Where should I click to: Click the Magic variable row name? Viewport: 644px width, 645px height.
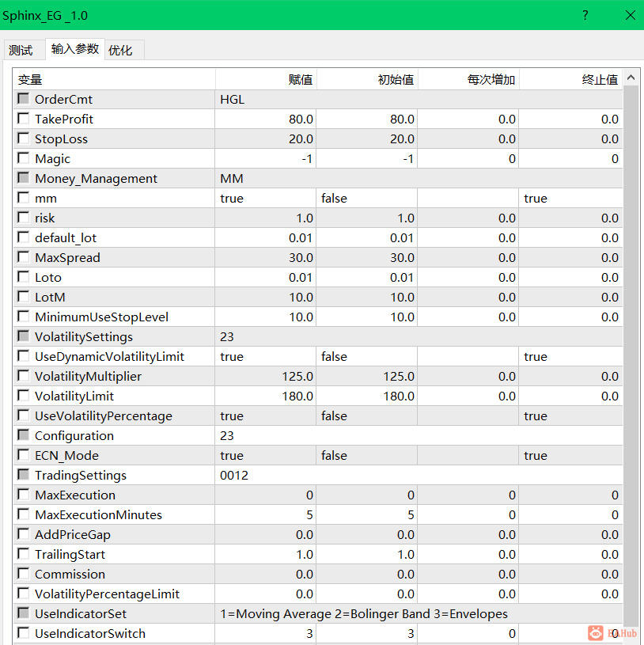(53, 159)
